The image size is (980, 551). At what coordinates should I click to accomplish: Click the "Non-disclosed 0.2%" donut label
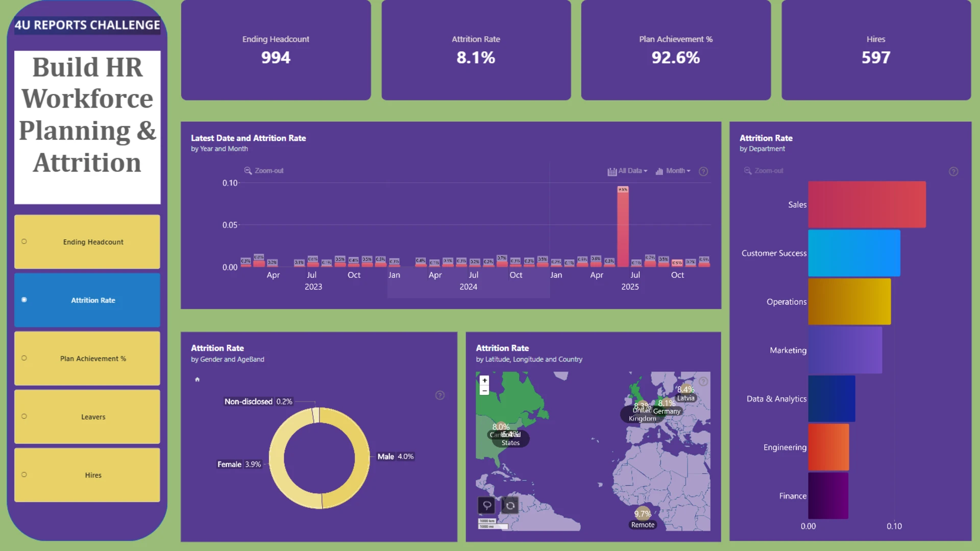coord(258,402)
